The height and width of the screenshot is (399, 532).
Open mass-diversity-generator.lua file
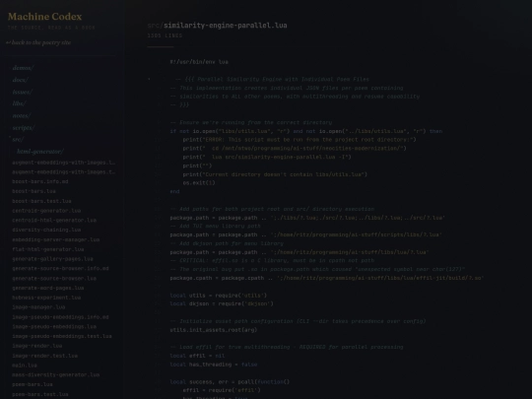coord(56,375)
